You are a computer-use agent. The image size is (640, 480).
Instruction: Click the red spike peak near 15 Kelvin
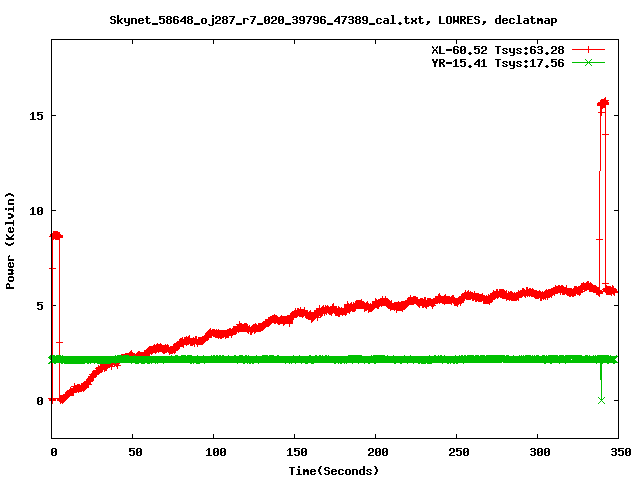point(603,102)
